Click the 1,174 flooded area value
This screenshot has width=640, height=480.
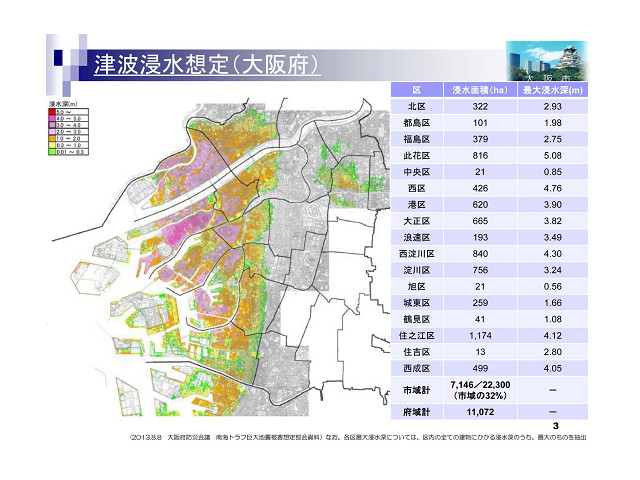pyautogui.click(x=479, y=336)
